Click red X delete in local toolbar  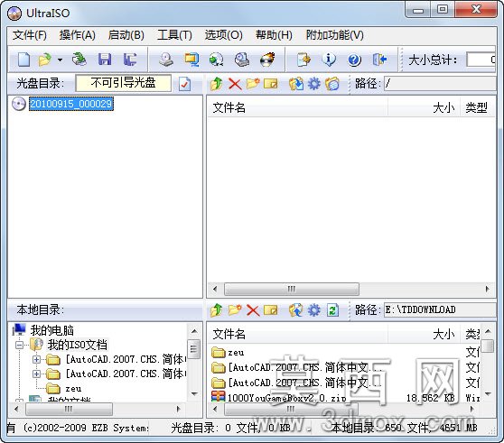tap(253, 310)
